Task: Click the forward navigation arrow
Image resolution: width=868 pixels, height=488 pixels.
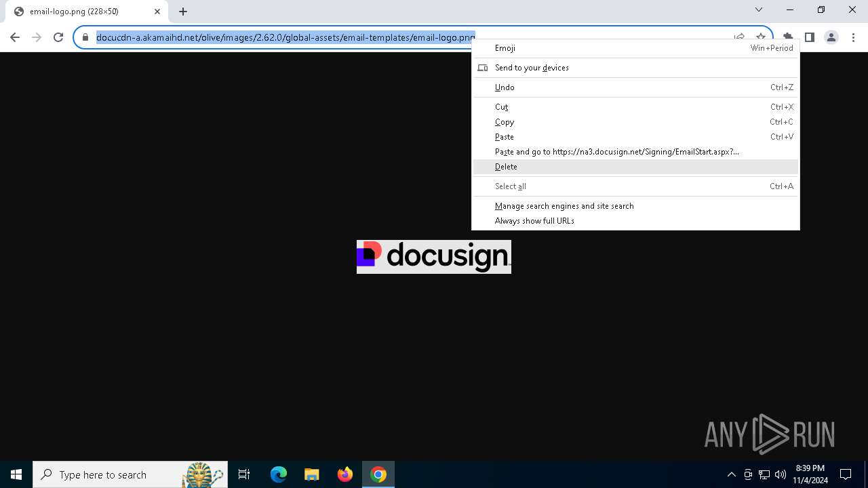Action: click(37, 37)
